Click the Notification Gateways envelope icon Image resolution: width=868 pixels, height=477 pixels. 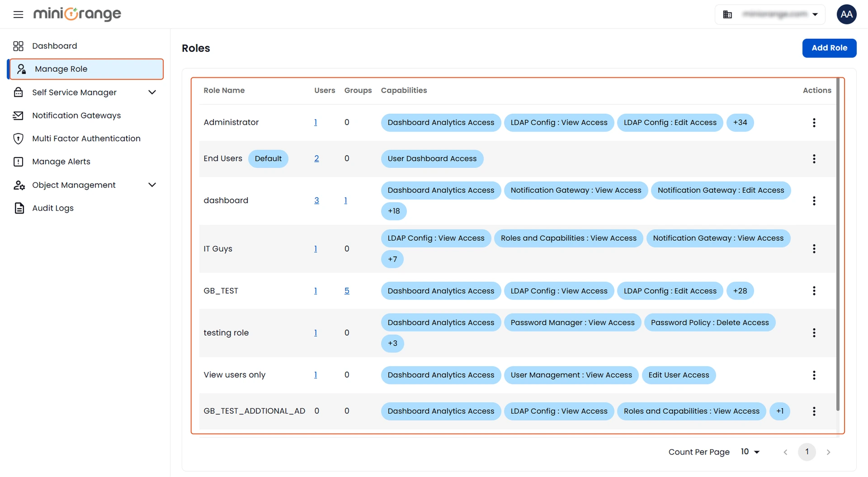[18, 115]
